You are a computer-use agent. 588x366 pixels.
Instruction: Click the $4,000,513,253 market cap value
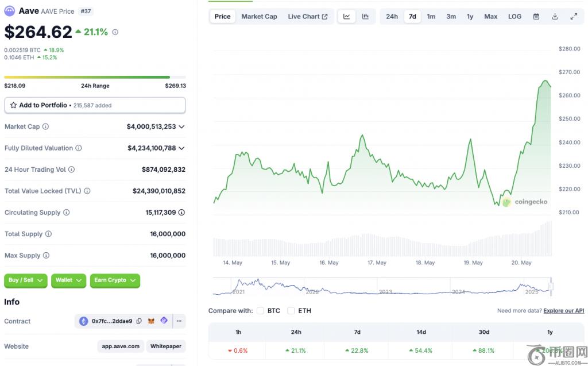[x=151, y=126]
